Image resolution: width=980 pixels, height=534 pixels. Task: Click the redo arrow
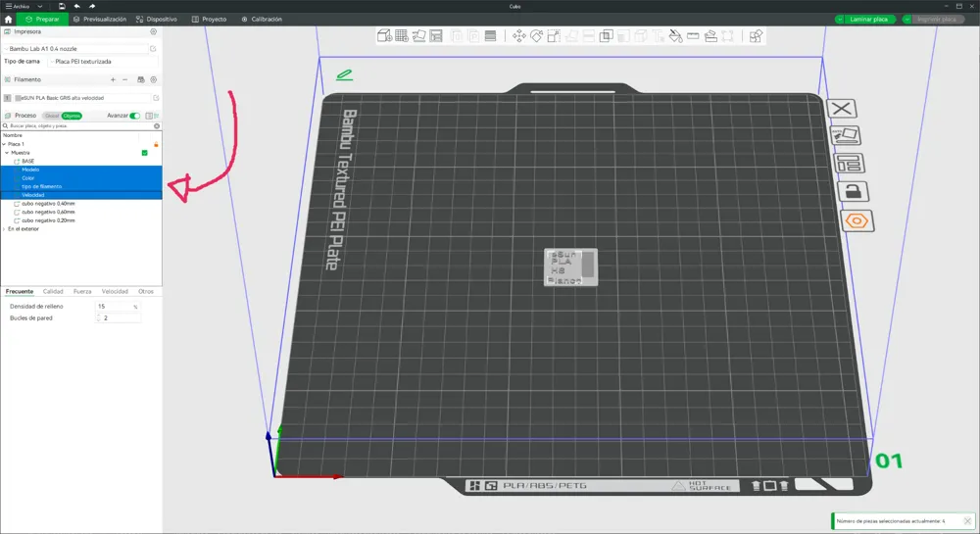click(x=92, y=6)
